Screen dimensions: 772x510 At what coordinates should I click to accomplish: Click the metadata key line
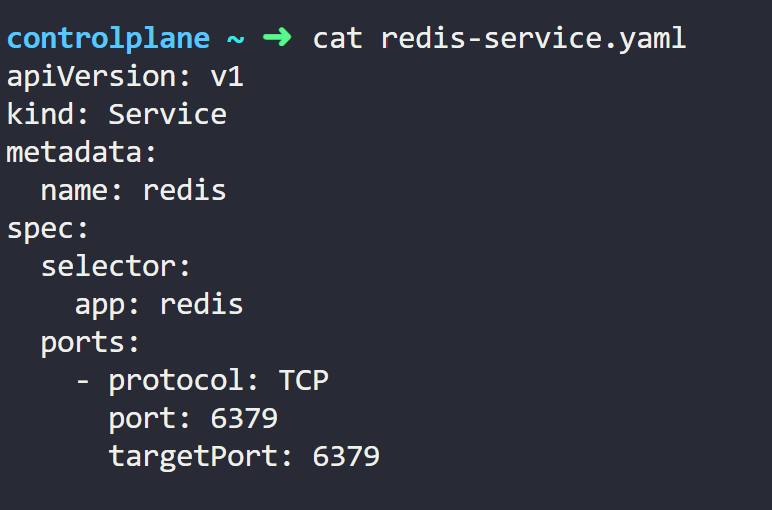[81, 152]
